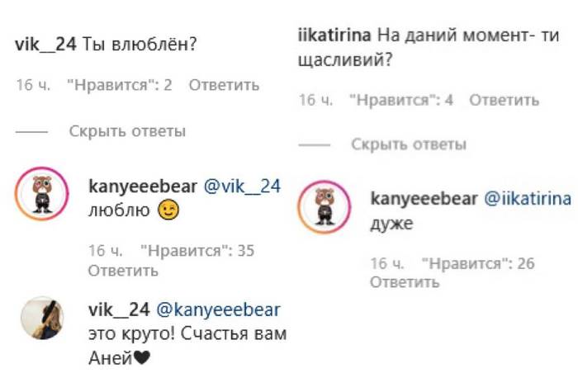Open @vik__24 mention link

click(242, 187)
